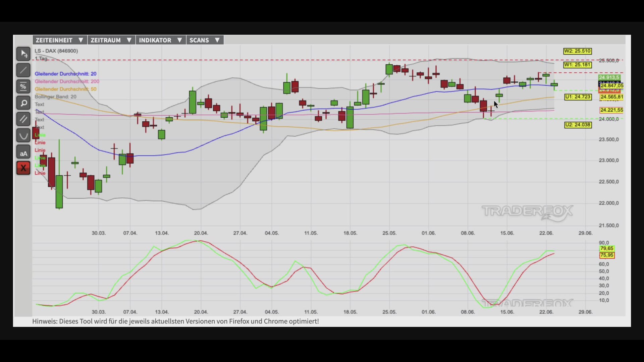Click the W2: 25.510 pivot label

coord(578,51)
